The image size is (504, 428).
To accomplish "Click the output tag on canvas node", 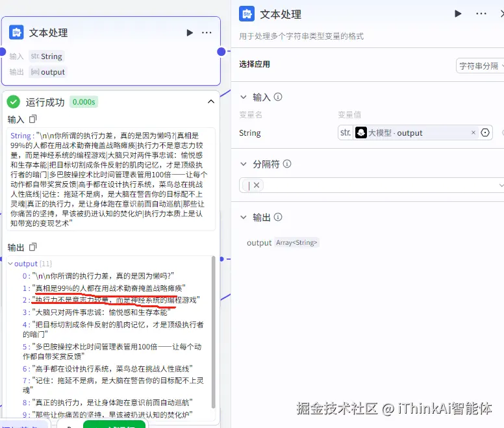I will [x=48, y=72].
